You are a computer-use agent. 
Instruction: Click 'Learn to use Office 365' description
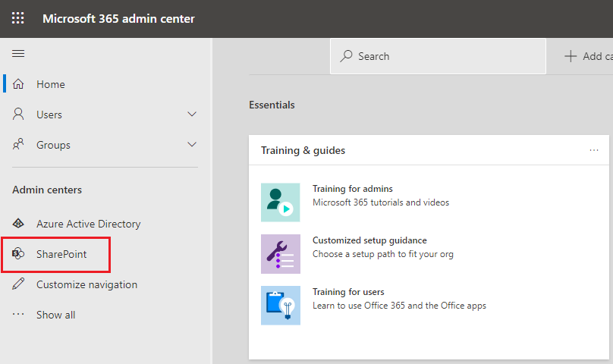399,306
